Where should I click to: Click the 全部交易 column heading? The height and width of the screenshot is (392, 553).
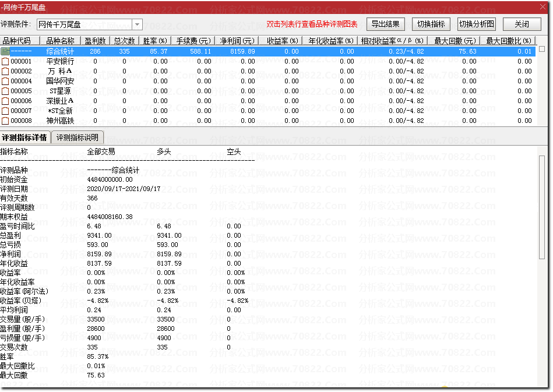coord(101,152)
